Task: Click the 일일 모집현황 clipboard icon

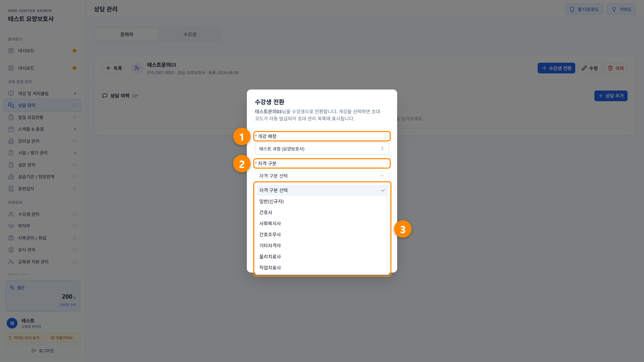Action: pyautogui.click(x=11, y=117)
